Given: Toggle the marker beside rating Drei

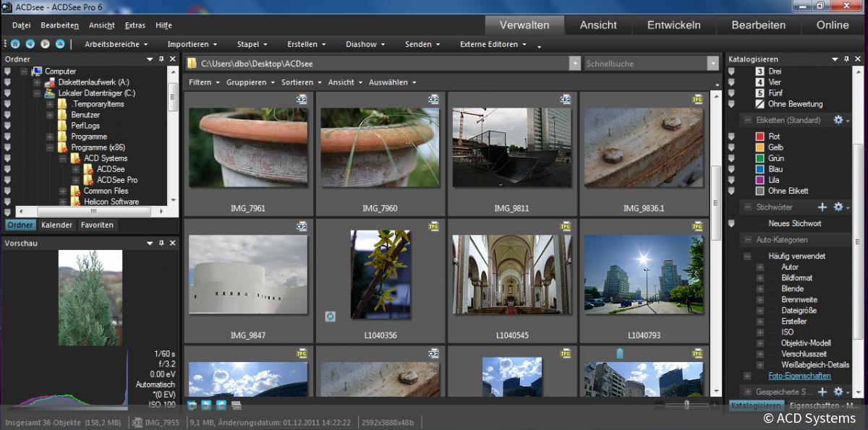Looking at the screenshot, I should [731, 72].
